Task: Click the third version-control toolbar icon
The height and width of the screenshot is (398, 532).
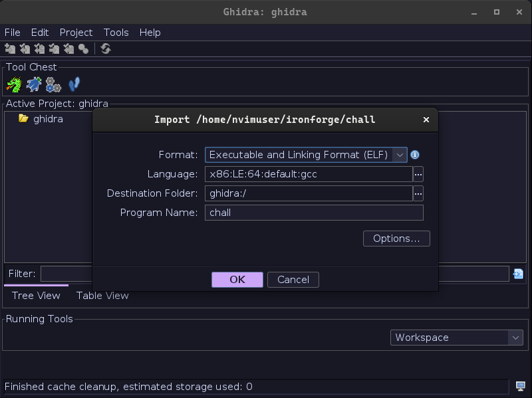Action: point(39,49)
